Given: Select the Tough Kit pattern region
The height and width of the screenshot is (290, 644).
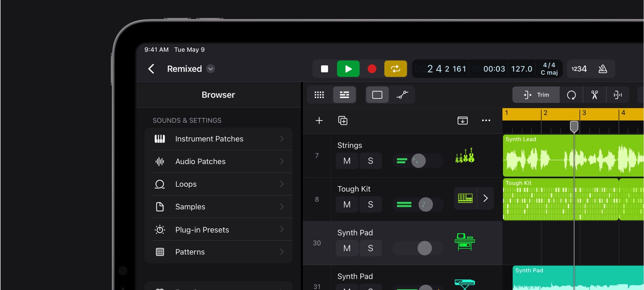Looking at the screenshot, I should [x=561, y=199].
